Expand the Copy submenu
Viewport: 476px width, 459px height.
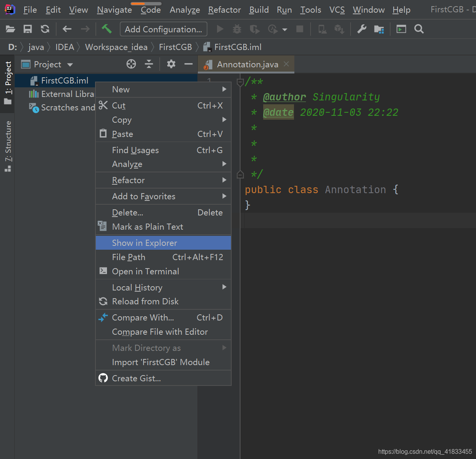pos(163,120)
